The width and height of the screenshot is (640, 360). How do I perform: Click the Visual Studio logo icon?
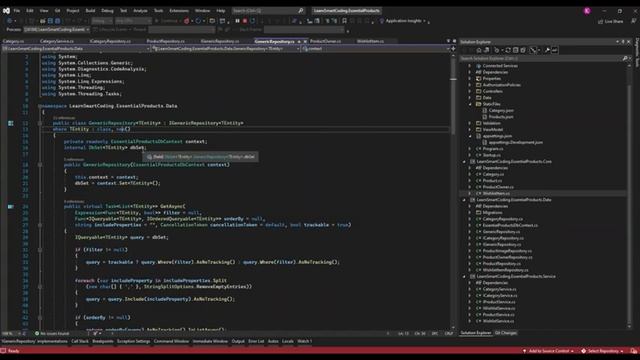point(6,11)
